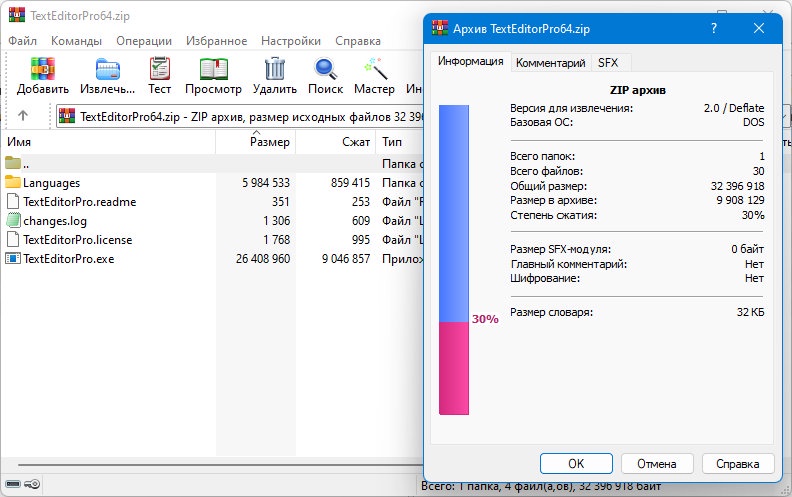Viewport: 792px width, 497px height.
Task: Click the Извлечь (Extract) toolbar icon
Action: point(108,69)
